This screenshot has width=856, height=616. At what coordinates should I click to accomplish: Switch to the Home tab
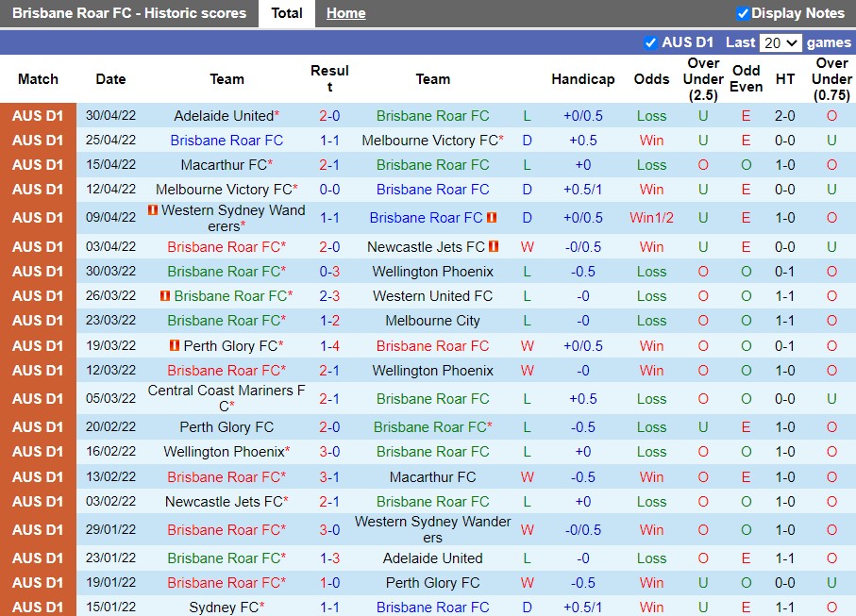[345, 13]
